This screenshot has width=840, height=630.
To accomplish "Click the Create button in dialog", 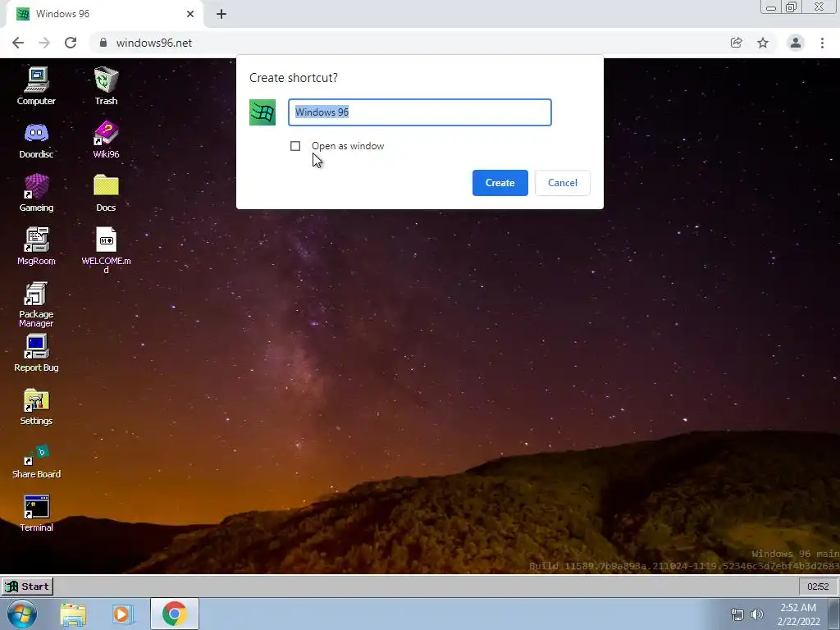I will click(500, 183).
